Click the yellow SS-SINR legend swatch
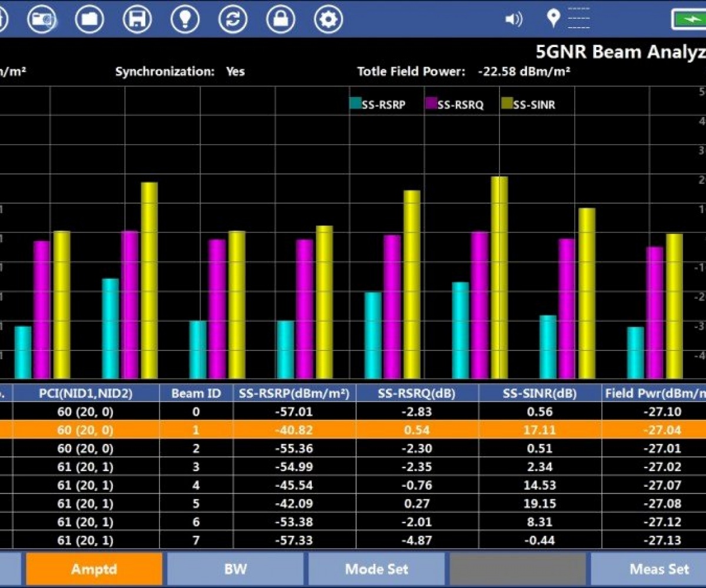Screen dimensions: 706x588 click(x=507, y=103)
